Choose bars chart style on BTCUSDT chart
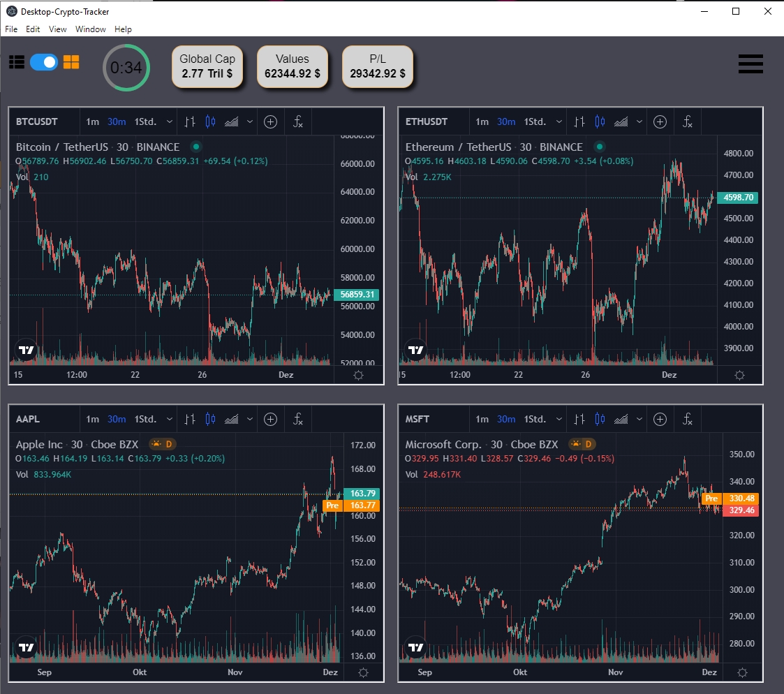Screen dimensions: 784x694 pyautogui.click(x=190, y=121)
